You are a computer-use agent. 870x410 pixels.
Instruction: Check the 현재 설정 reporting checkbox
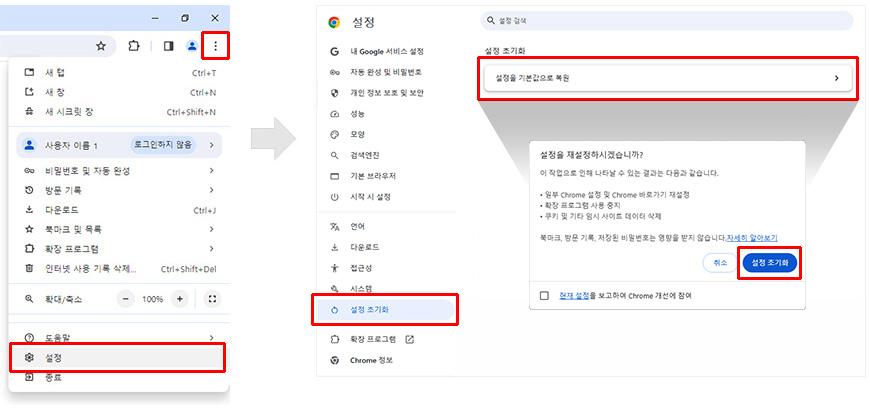(544, 296)
